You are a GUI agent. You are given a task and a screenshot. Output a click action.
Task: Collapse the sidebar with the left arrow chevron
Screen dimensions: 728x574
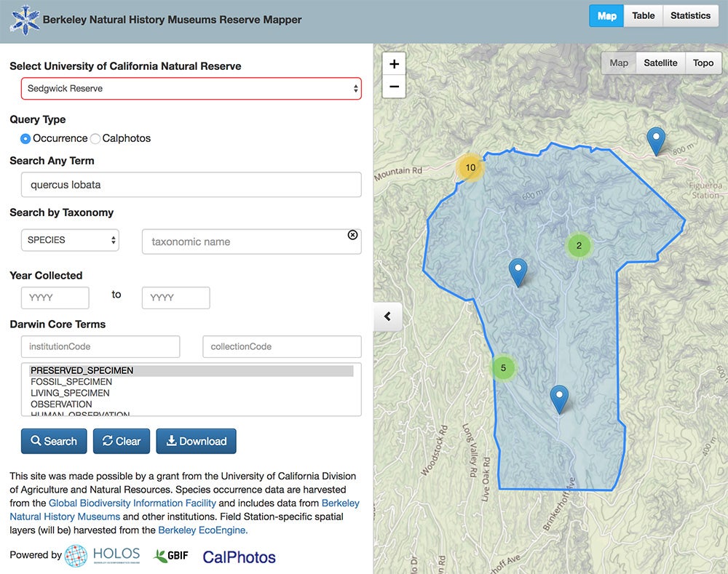[x=387, y=316]
